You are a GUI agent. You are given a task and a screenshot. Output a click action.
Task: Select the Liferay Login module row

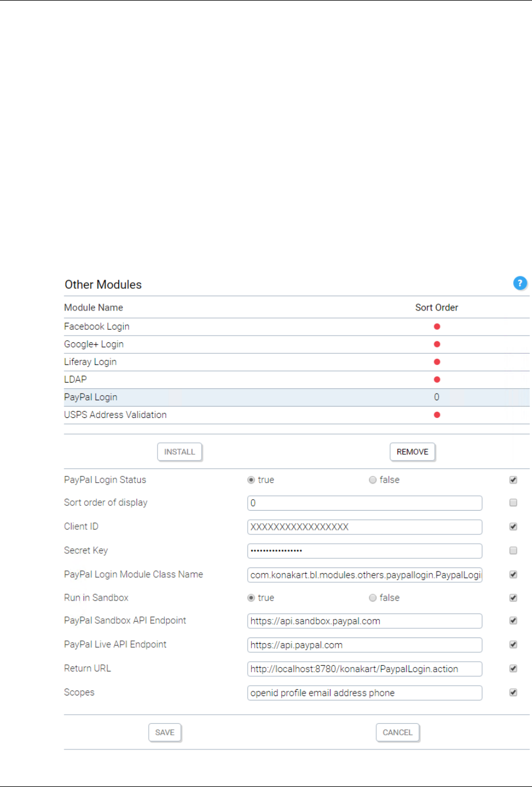[x=297, y=362]
